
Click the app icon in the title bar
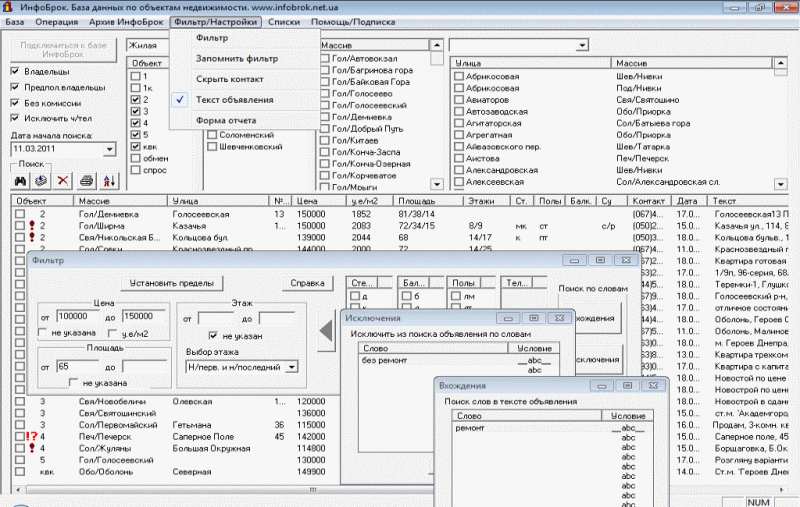7,7
